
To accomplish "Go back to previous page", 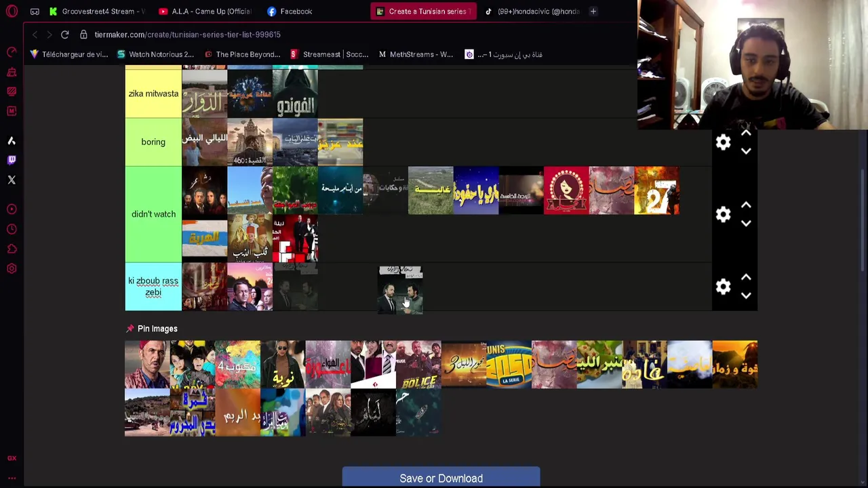I will [35, 35].
